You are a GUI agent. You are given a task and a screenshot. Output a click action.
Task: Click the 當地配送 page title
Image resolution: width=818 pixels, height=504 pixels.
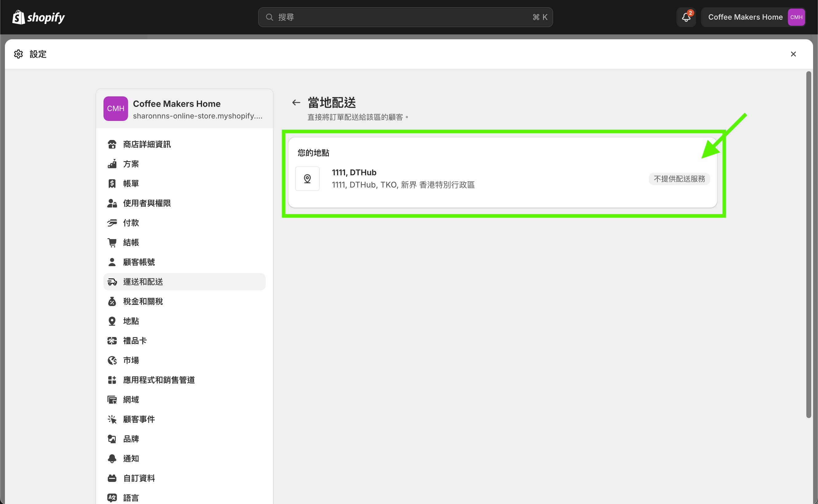point(332,102)
